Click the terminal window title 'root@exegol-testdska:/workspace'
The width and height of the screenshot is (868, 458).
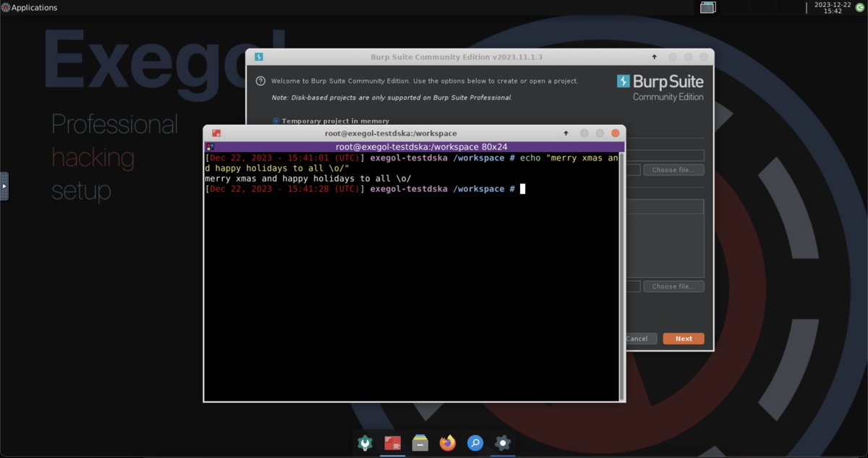[391, 133]
